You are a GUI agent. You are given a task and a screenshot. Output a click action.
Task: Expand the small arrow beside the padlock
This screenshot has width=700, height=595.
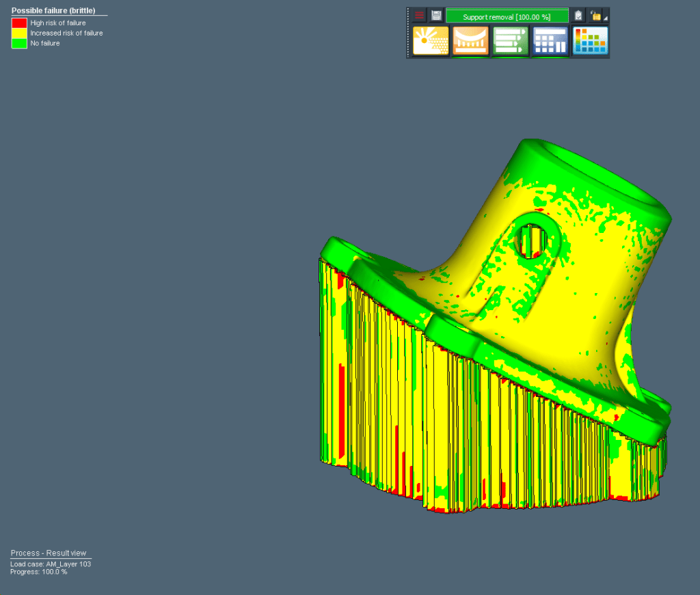(606, 18)
